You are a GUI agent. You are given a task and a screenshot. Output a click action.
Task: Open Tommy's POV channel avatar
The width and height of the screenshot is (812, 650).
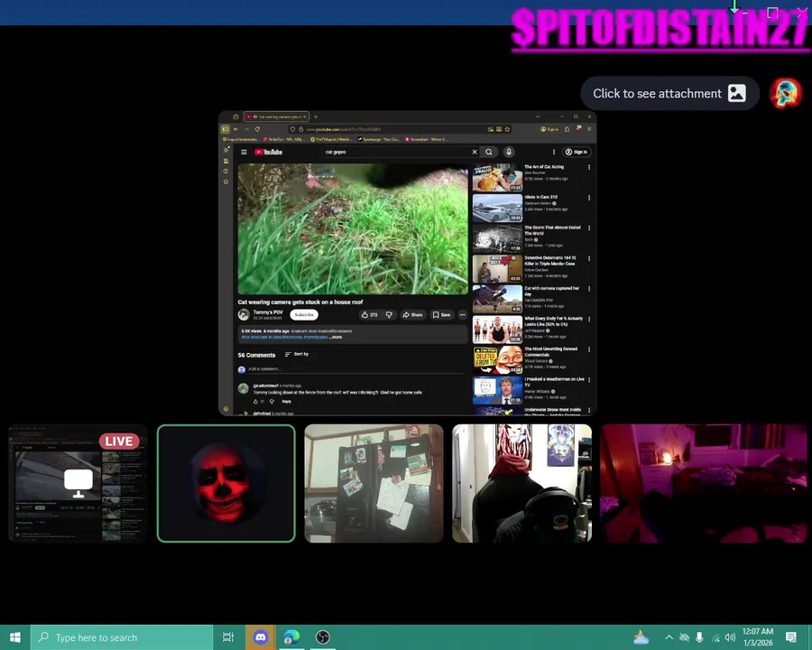(x=244, y=315)
